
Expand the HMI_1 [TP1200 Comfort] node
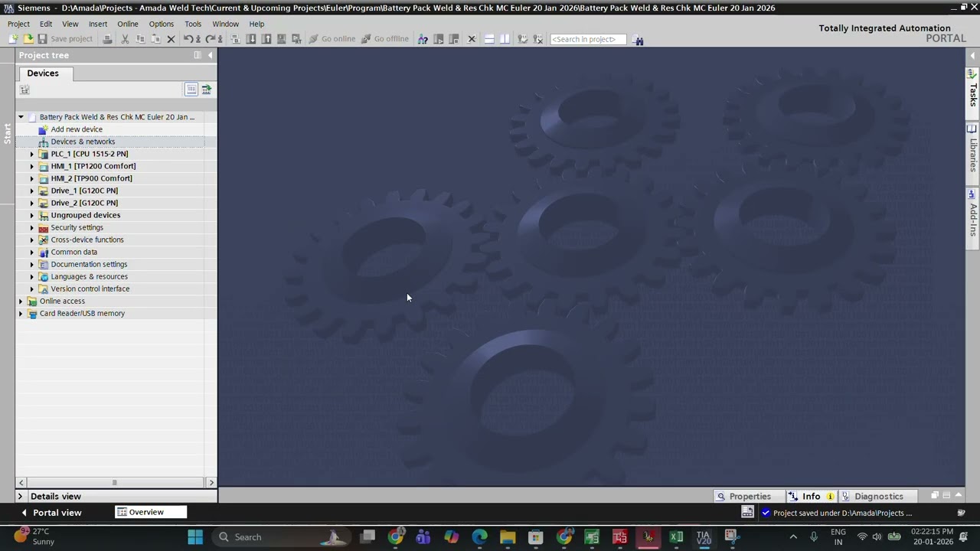coord(32,166)
